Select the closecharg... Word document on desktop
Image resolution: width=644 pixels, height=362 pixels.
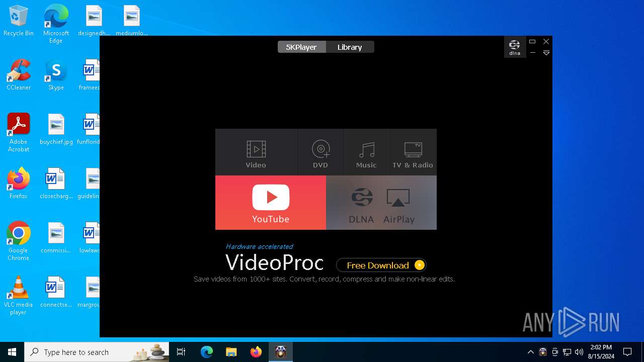[x=56, y=184]
